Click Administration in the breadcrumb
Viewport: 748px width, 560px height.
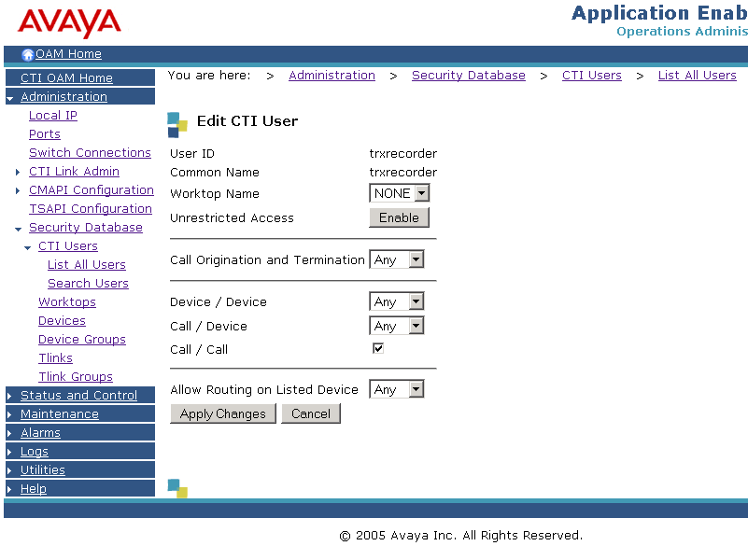pyautogui.click(x=332, y=76)
